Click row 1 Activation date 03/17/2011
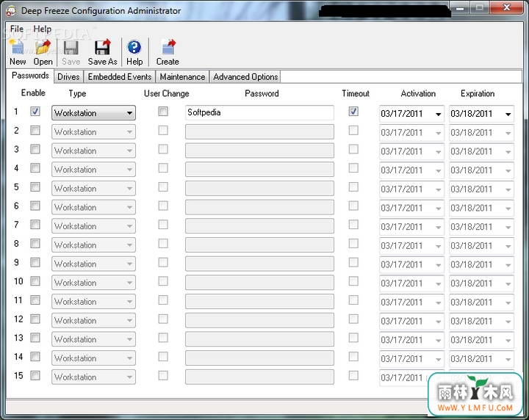Viewport: 529px width, 420px height. point(401,114)
